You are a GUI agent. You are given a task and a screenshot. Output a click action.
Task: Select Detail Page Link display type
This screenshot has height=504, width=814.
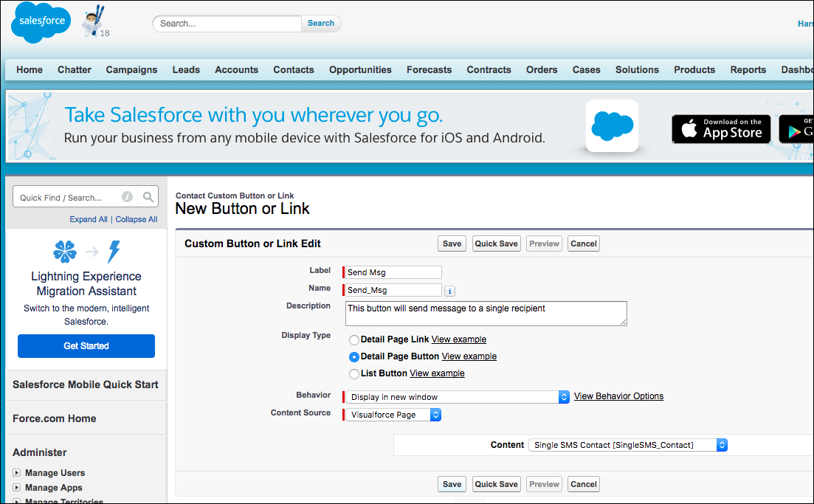(354, 340)
